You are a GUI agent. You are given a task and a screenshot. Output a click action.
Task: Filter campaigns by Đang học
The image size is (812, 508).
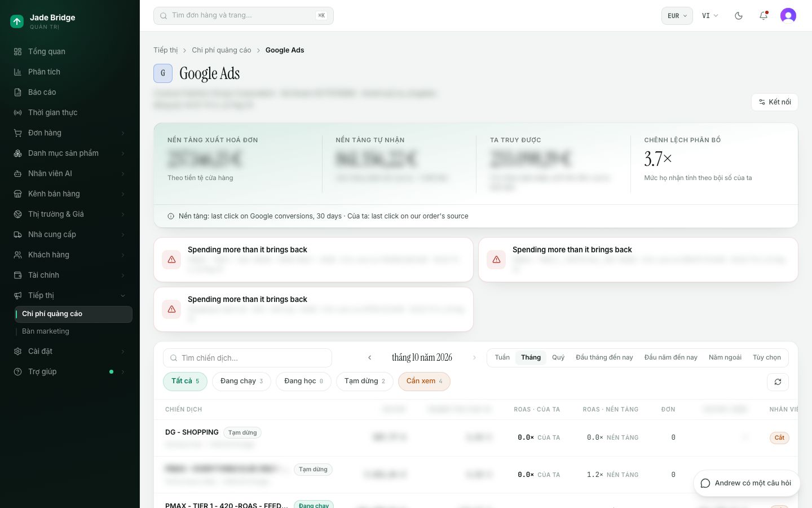(x=303, y=382)
